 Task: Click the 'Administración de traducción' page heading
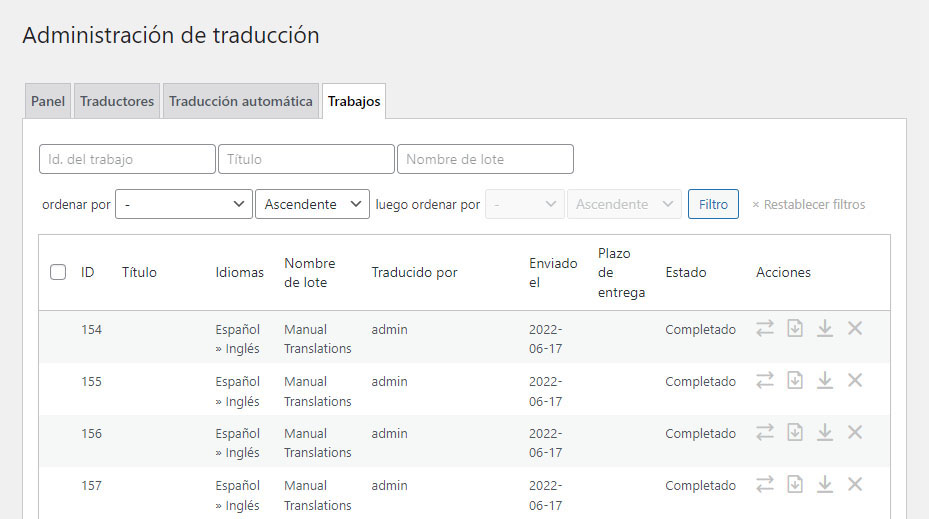click(171, 36)
